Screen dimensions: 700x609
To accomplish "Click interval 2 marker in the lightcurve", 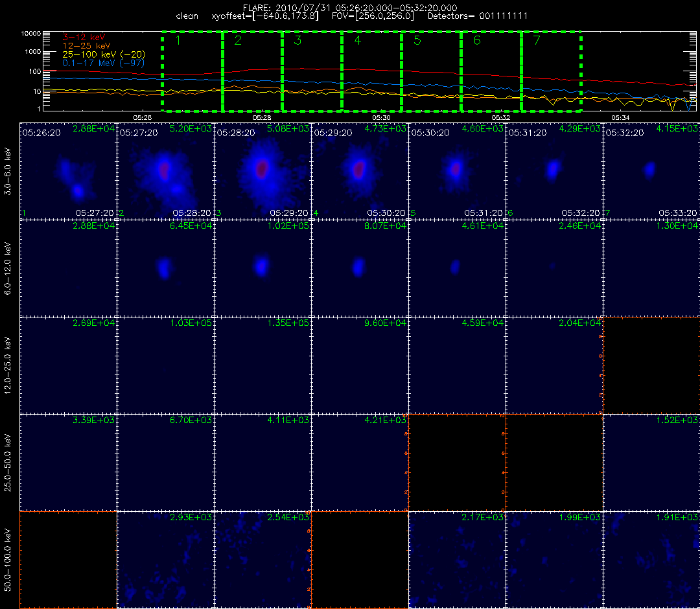I will point(252,71).
